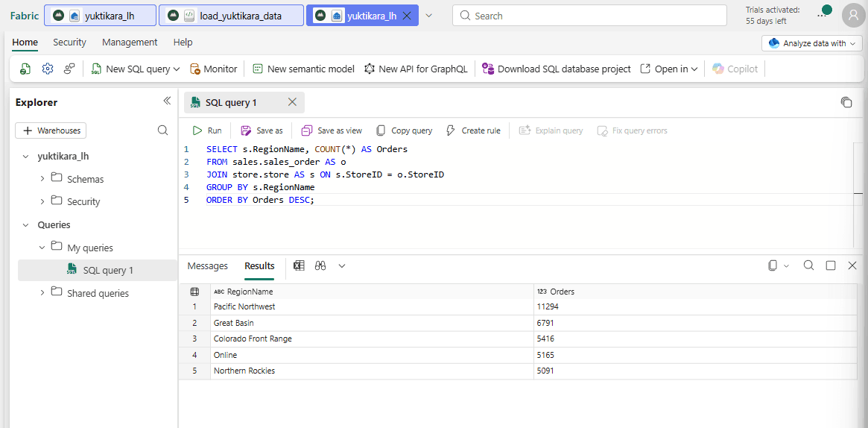Click the binoculars explore icon in Results

320,265
